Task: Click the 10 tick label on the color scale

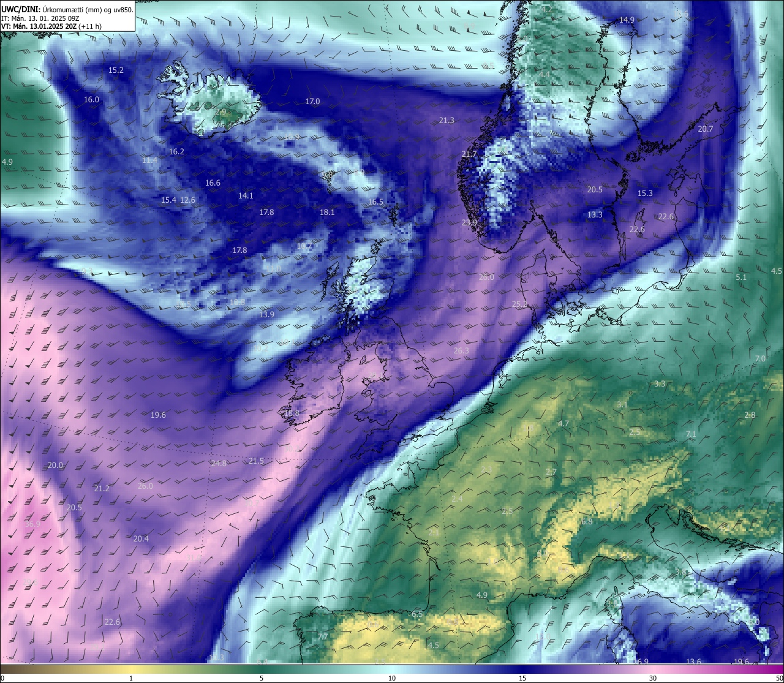Action: (392, 678)
